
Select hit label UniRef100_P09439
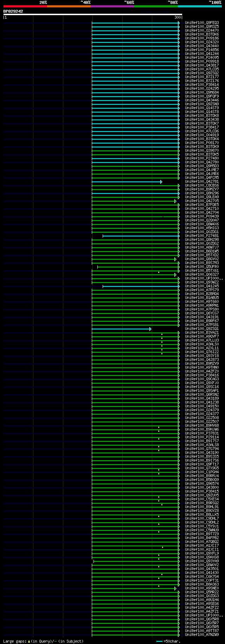pos(202,217)
